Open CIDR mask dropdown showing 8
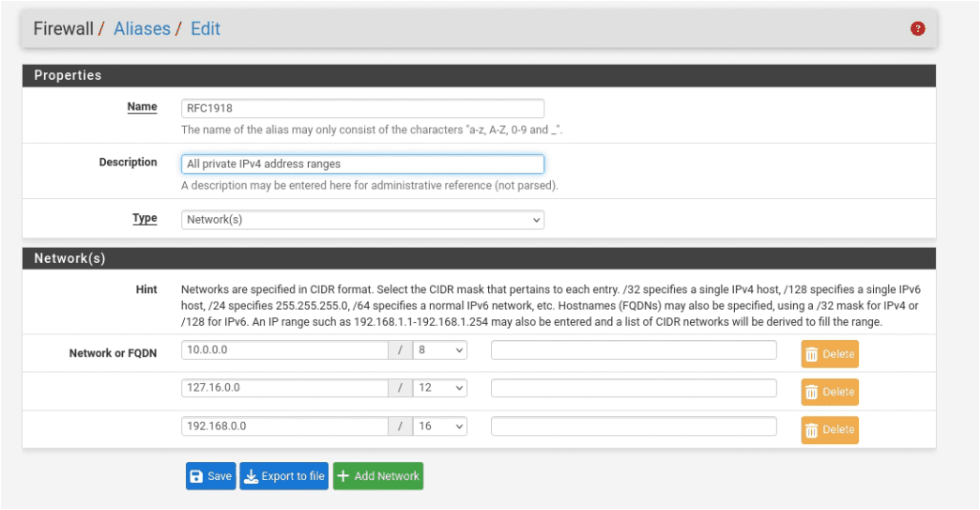980x510 pixels. [440, 350]
